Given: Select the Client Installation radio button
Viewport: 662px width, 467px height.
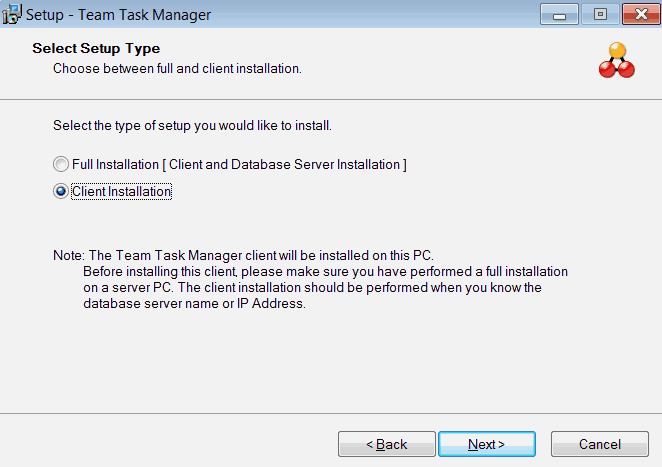Looking at the screenshot, I should click(x=62, y=192).
